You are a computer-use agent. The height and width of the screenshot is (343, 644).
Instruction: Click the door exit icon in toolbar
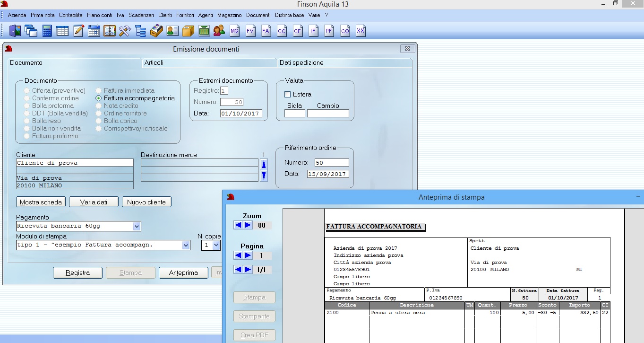click(15, 31)
